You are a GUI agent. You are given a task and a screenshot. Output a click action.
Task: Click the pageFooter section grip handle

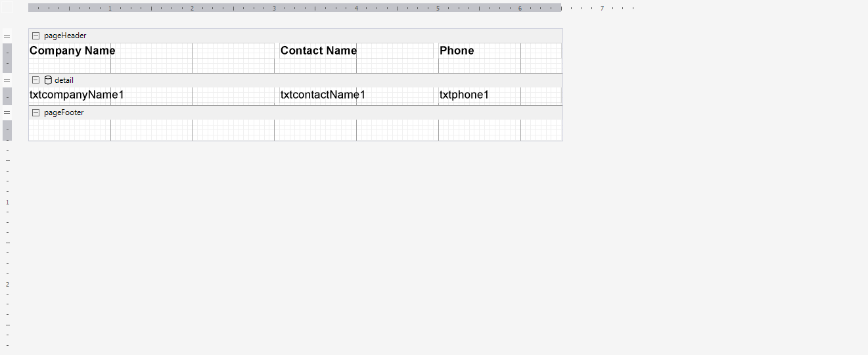(7, 112)
